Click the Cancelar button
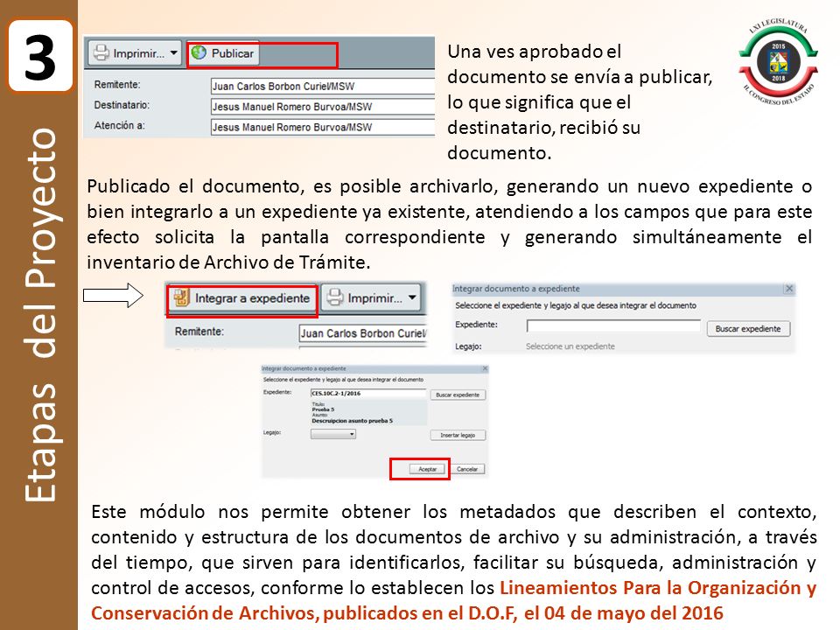 pos(467,469)
